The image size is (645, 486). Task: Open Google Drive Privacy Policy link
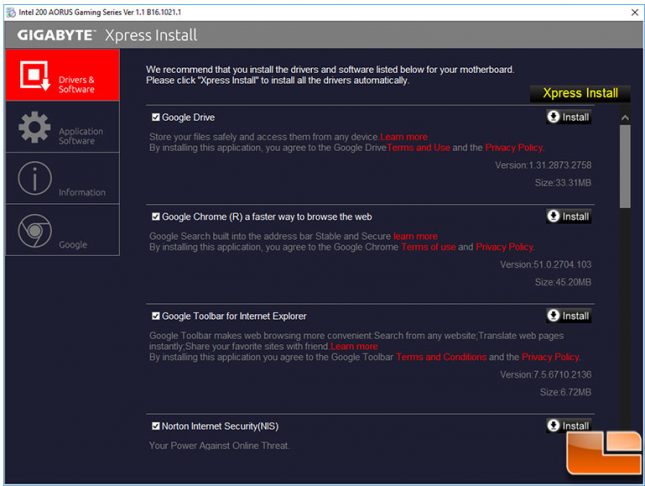[514, 147]
